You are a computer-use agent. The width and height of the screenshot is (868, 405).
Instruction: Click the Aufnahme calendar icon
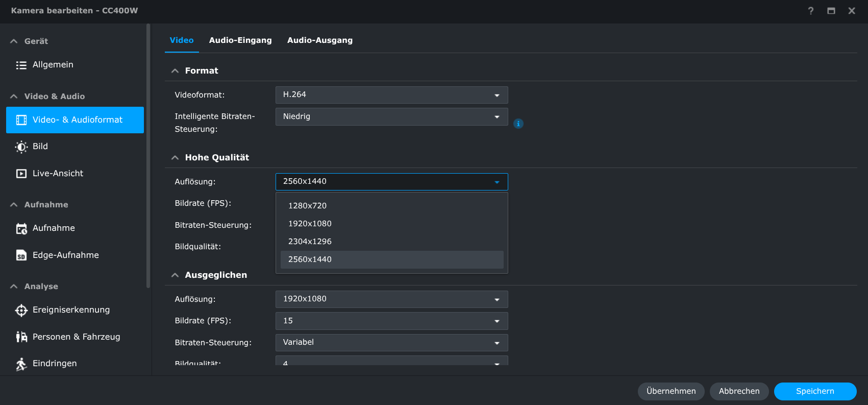(21, 228)
